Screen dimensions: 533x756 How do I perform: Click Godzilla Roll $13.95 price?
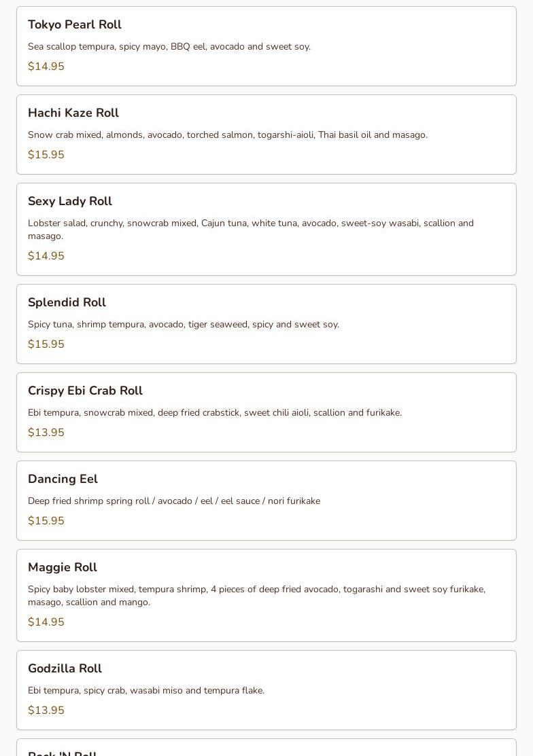point(46,710)
